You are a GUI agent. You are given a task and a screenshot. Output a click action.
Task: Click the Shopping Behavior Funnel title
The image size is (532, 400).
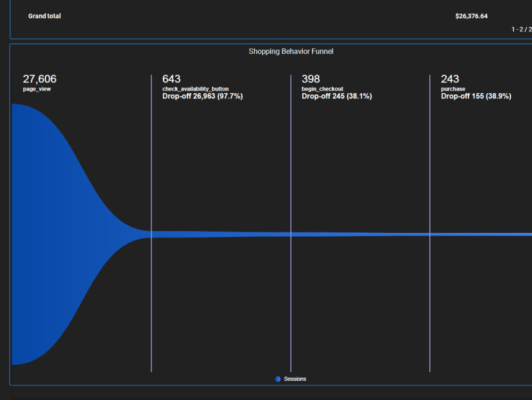pos(291,51)
